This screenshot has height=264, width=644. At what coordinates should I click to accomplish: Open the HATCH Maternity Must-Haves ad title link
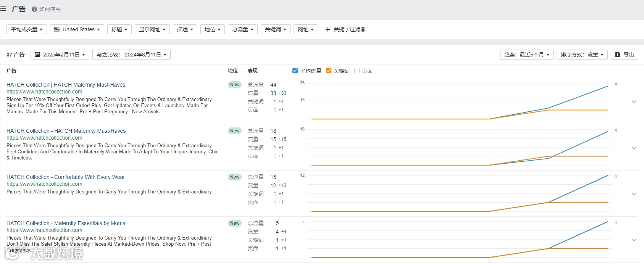66,85
